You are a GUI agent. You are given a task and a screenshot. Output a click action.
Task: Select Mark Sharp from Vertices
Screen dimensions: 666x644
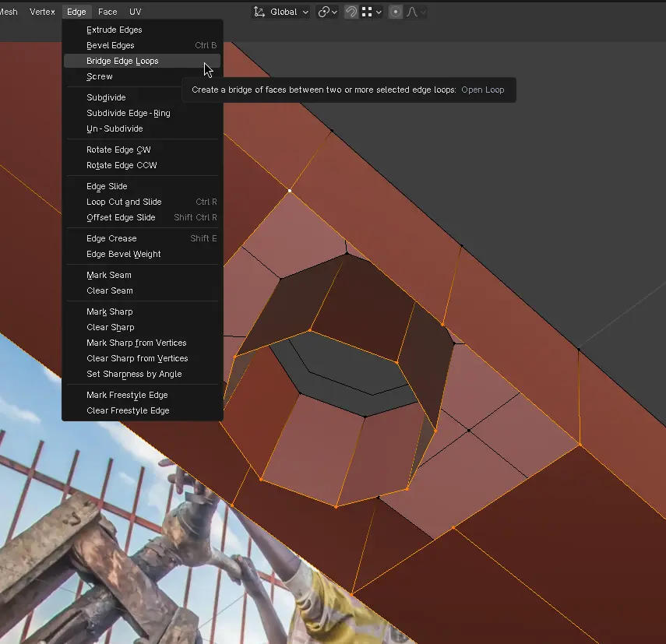(x=143, y=343)
